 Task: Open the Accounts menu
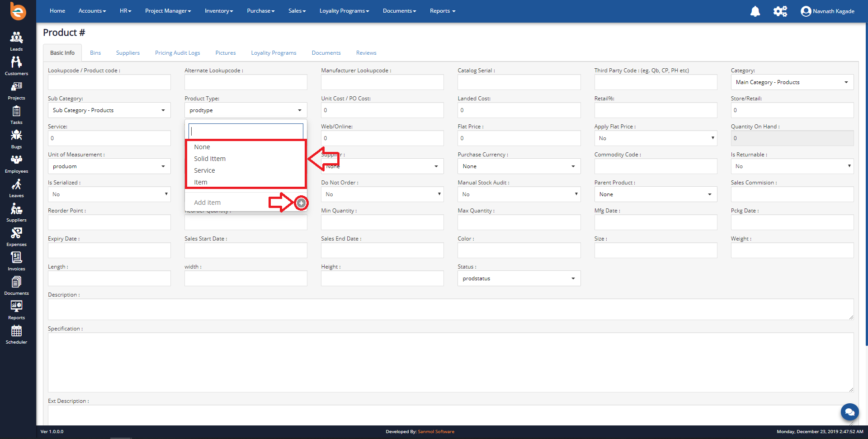pos(92,11)
